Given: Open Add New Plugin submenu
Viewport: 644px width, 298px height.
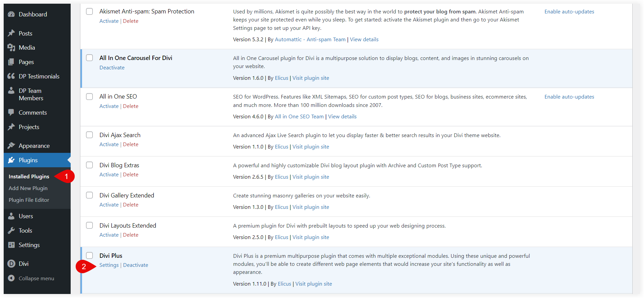Looking at the screenshot, I should 28,188.
